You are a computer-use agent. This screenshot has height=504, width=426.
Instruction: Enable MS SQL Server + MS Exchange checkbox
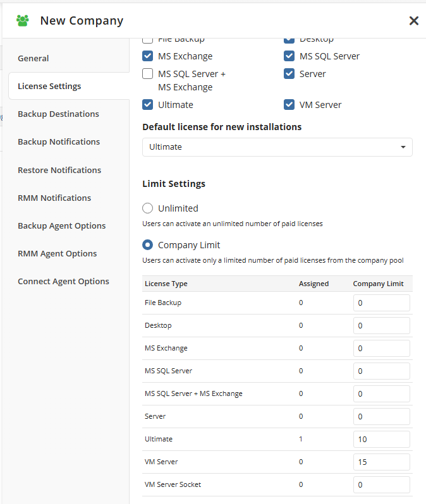tap(148, 74)
